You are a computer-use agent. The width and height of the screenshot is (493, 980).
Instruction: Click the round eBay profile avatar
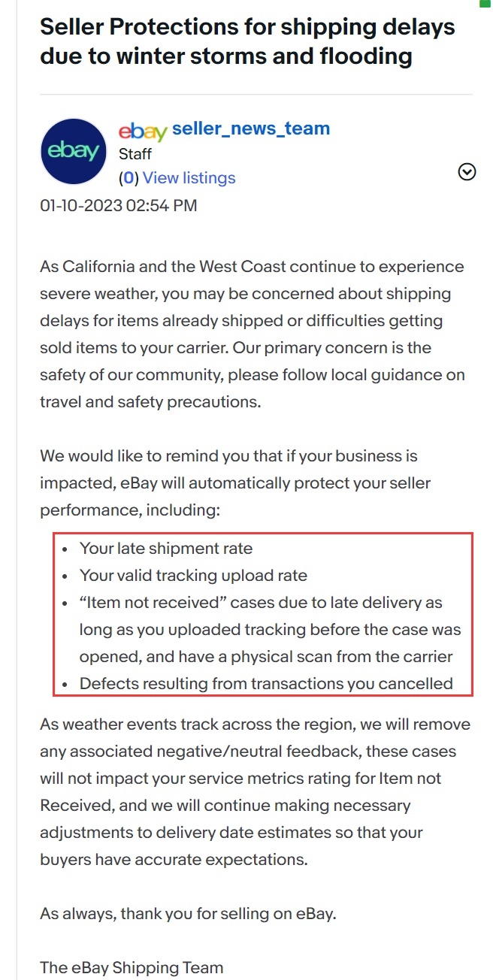73,151
